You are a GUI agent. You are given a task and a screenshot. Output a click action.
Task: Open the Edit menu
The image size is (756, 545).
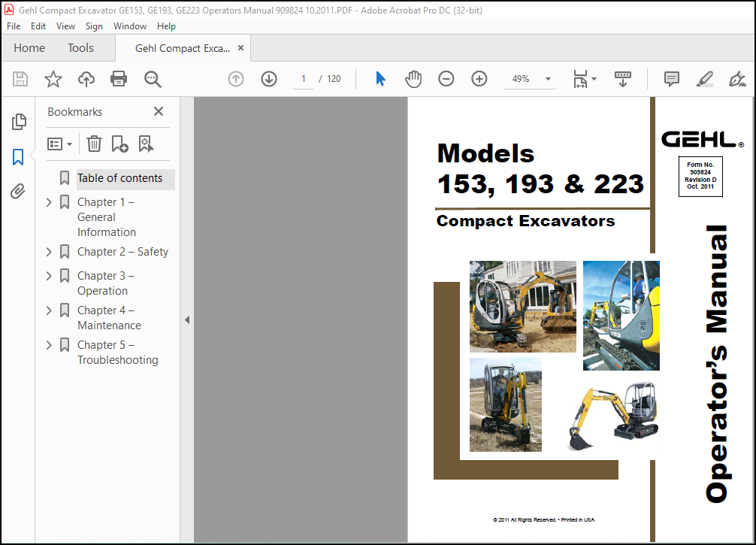(38, 26)
